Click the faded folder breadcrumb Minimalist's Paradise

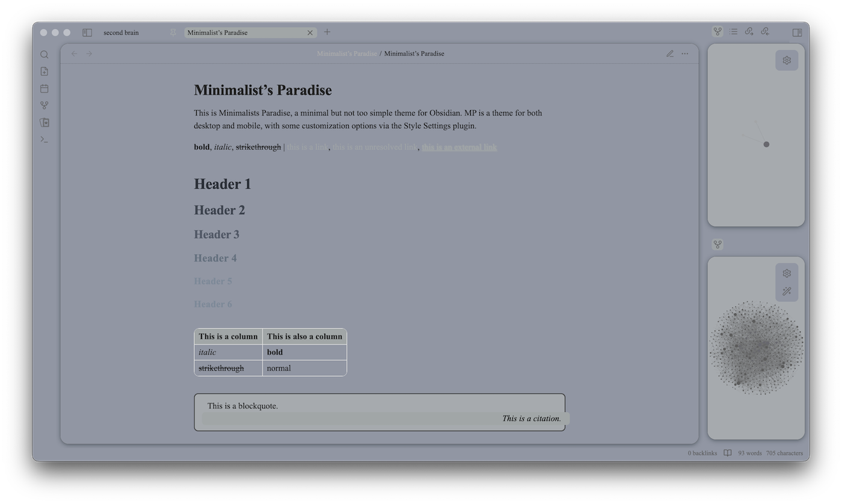tap(347, 54)
